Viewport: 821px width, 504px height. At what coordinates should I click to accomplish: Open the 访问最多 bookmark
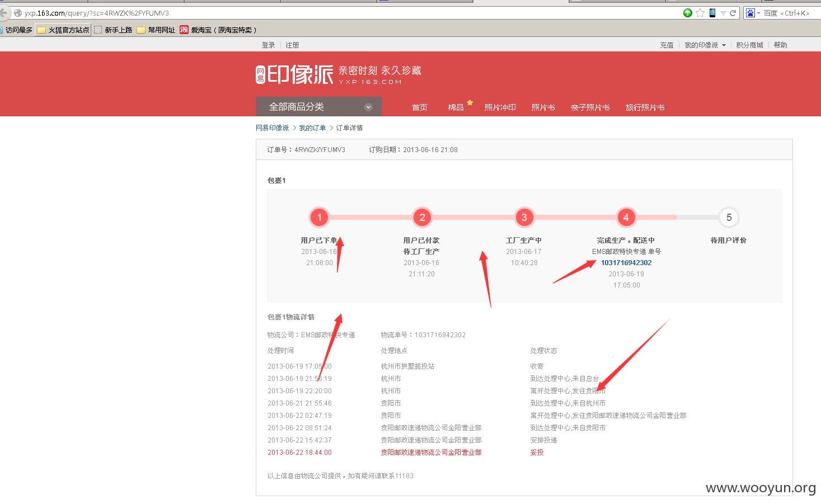tap(17, 30)
